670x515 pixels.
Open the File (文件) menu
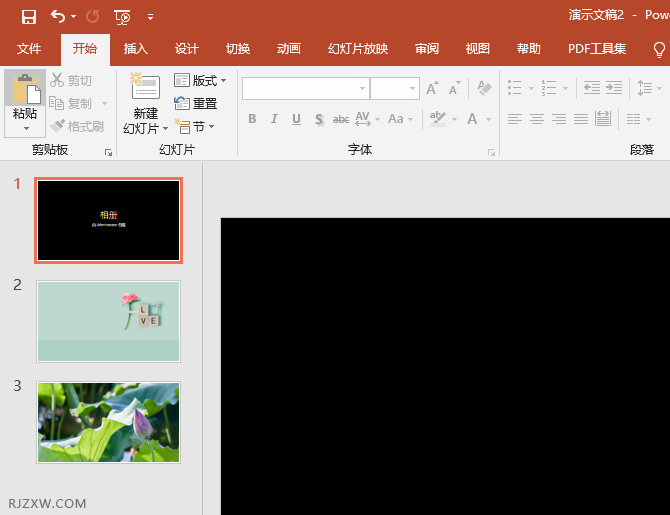(29, 49)
